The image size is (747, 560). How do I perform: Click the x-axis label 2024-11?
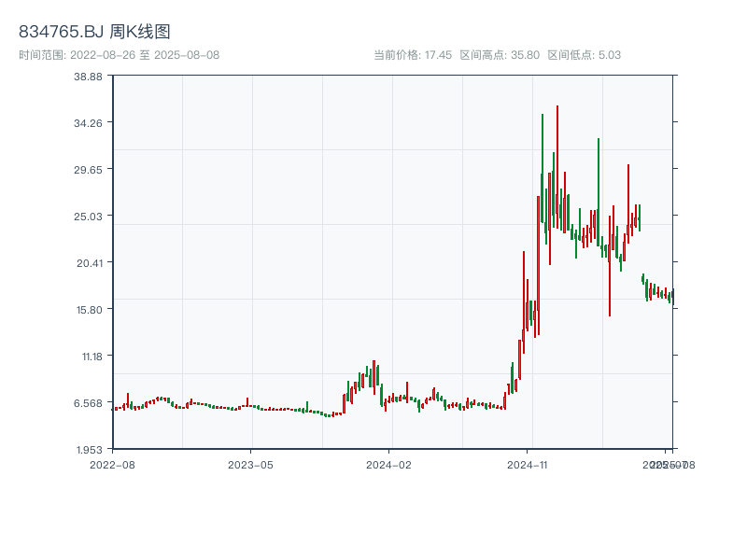coord(527,465)
